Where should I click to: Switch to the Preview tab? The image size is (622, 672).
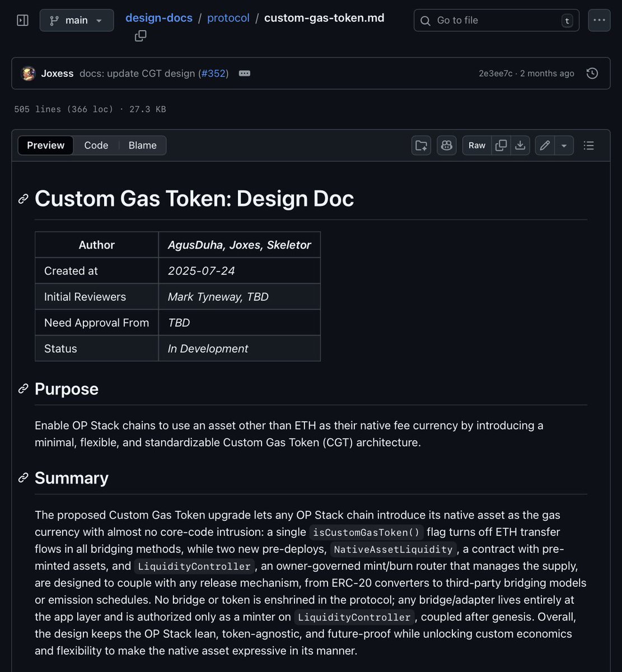coord(46,145)
